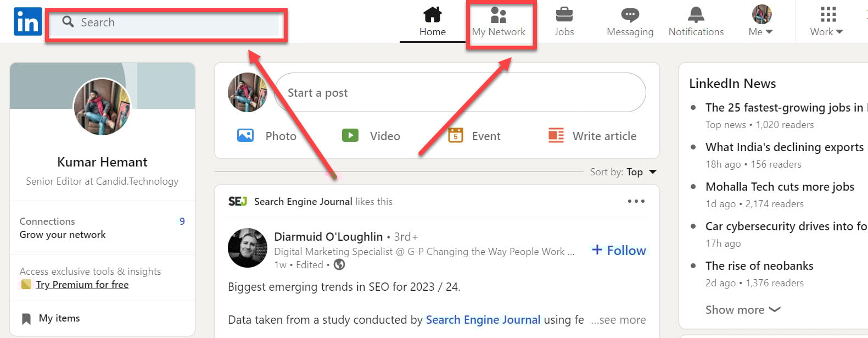Viewport: 868px width, 338px height.
Task: Click the connections count 9
Action: [x=182, y=221]
